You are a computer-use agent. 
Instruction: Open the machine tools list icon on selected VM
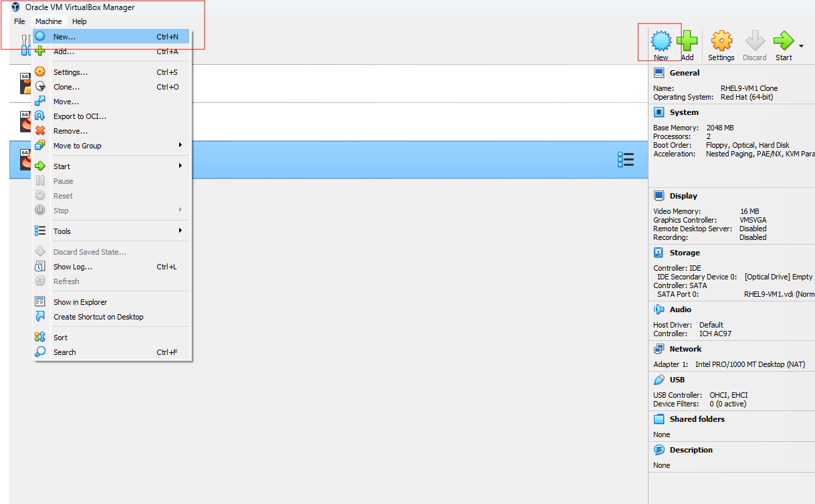[626, 160]
